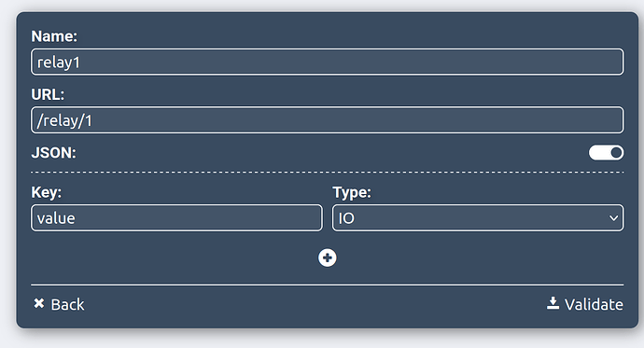
Task: Focus the Name field containing relay1
Action: click(x=328, y=62)
